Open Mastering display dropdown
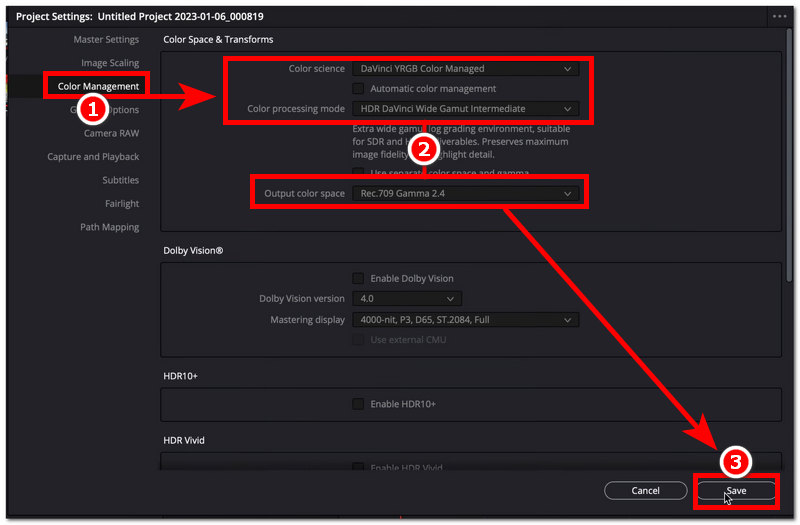 (x=465, y=320)
